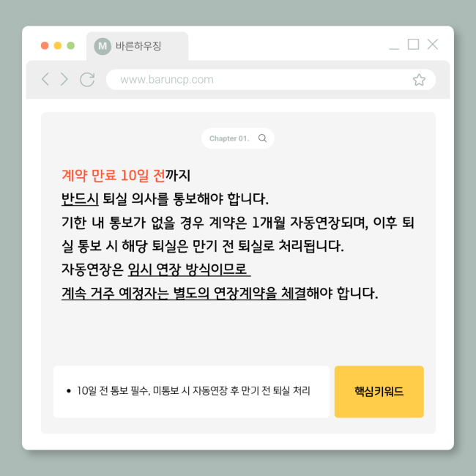The width and height of the screenshot is (476, 476).
Task: Click the yellow 핵심키워드 button
Action: (x=379, y=392)
